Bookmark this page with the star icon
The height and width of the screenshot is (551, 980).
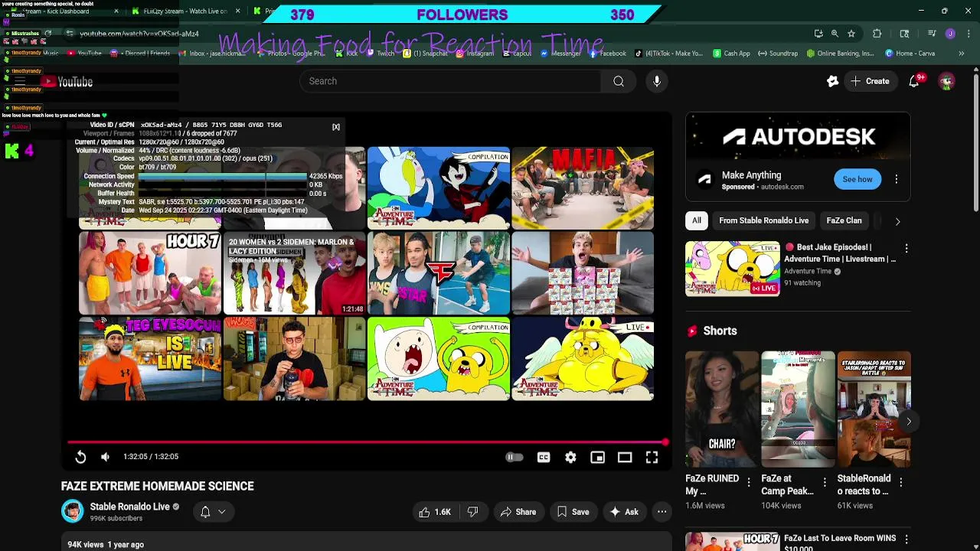click(x=851, y=34)
